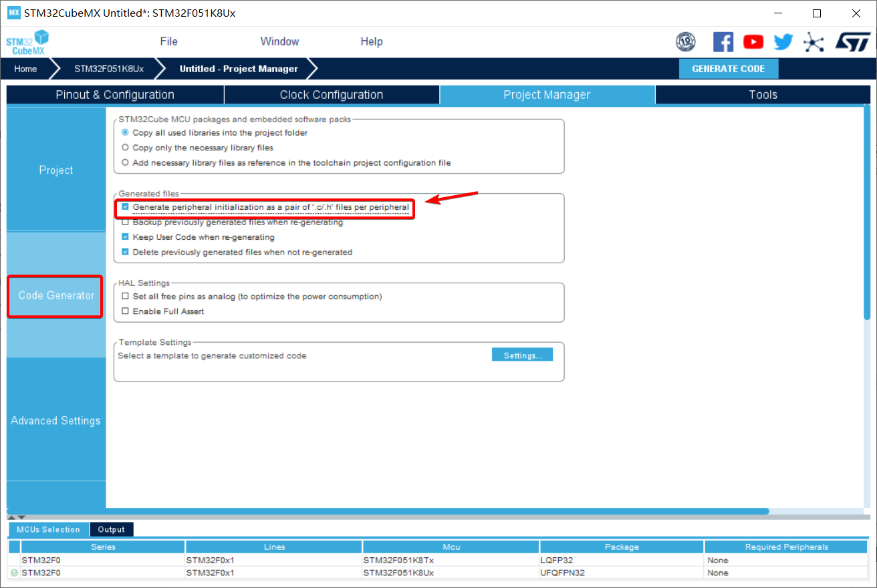Open the Twitter bird icon
877x588 pixels.
coord(783,42)
